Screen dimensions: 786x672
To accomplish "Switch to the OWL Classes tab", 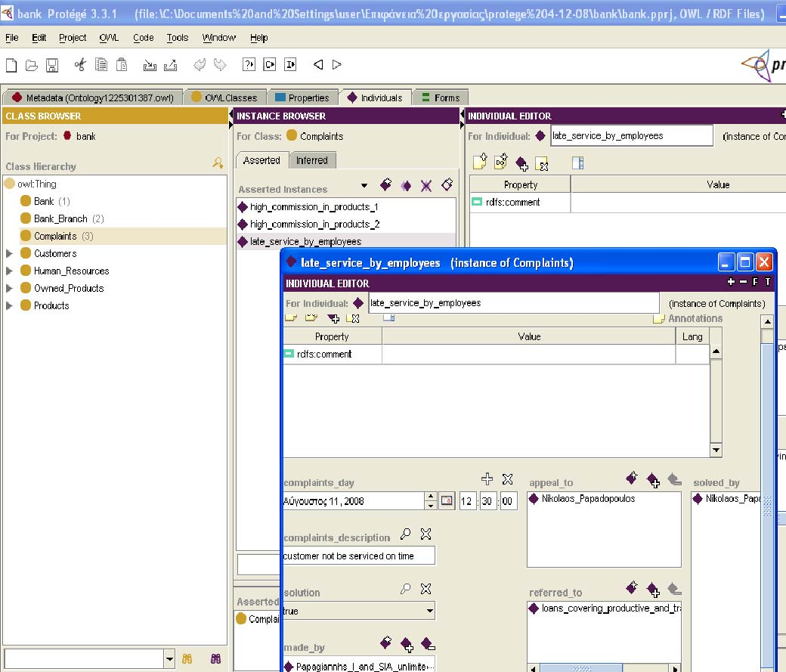I will click(x=224, y=98).
